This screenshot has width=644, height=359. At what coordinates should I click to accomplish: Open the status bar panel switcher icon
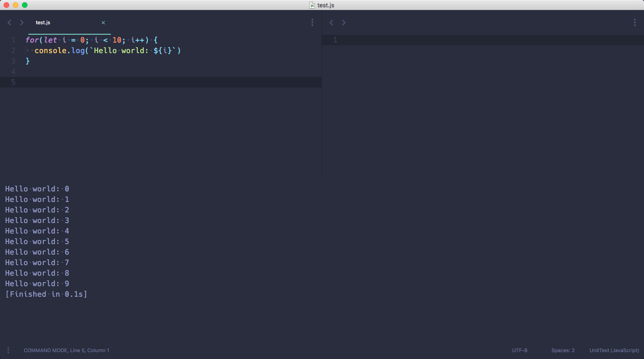click(8, 350)
